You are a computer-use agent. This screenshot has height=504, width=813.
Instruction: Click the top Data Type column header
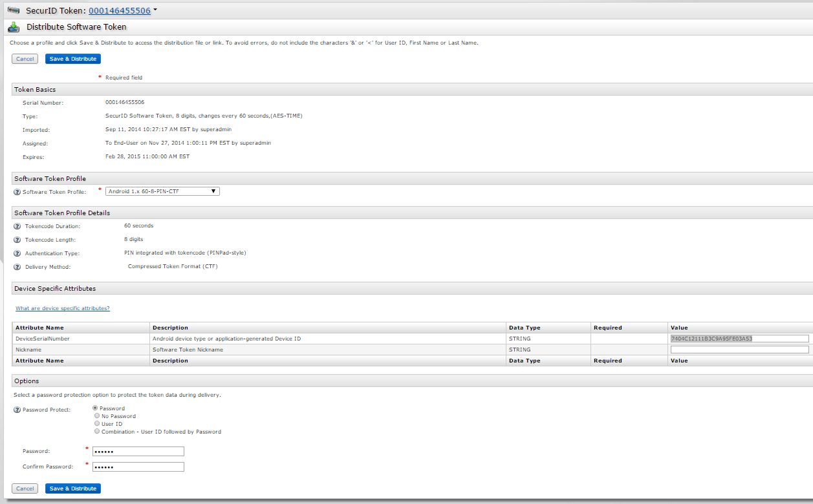548,328
